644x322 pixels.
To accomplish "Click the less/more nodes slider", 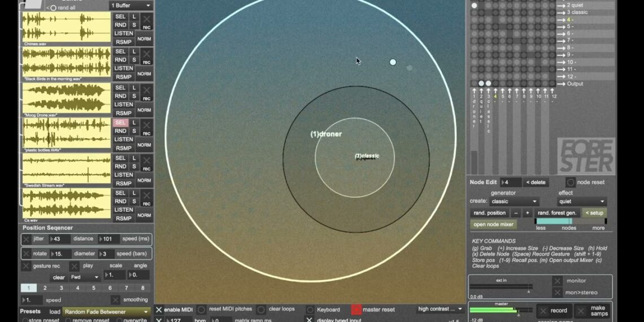I will (570, 221).
